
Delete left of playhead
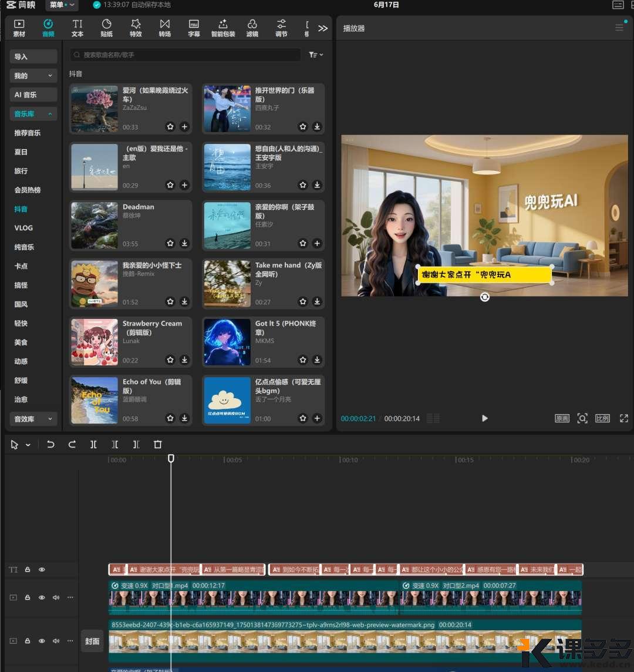click(115, 445)
